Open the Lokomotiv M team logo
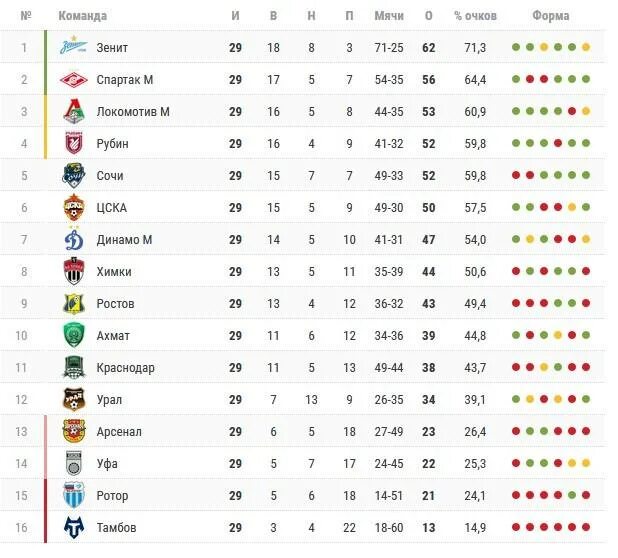This screenshot has height=558, width=618. 74,111
